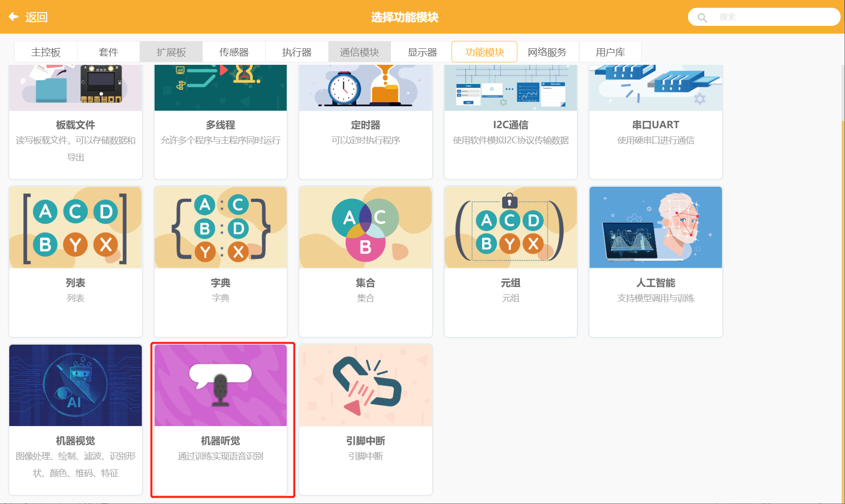Image resolution: width=845 pixels, height=504 pixels.
Task: Click the 机器听觉 title text
Action: 220,441
